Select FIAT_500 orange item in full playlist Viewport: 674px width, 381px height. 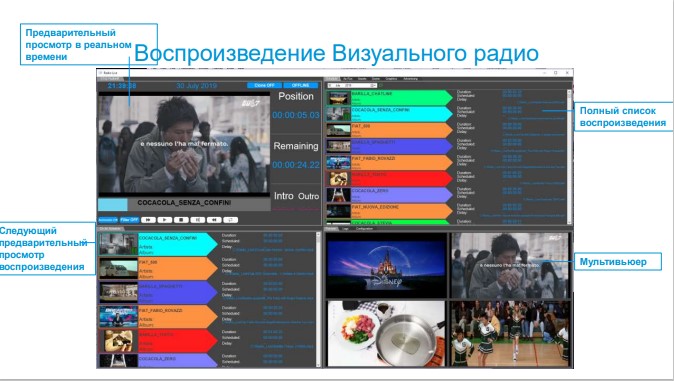tap(402, 130)
